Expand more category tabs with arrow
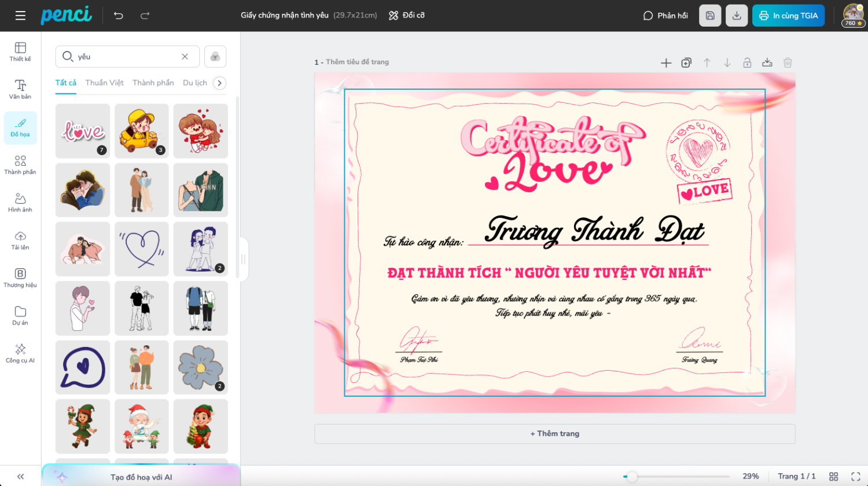 click(x=219, y=83)
